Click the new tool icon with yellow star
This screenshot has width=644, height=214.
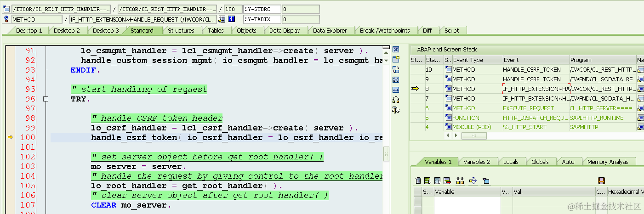tap(395, 60)
